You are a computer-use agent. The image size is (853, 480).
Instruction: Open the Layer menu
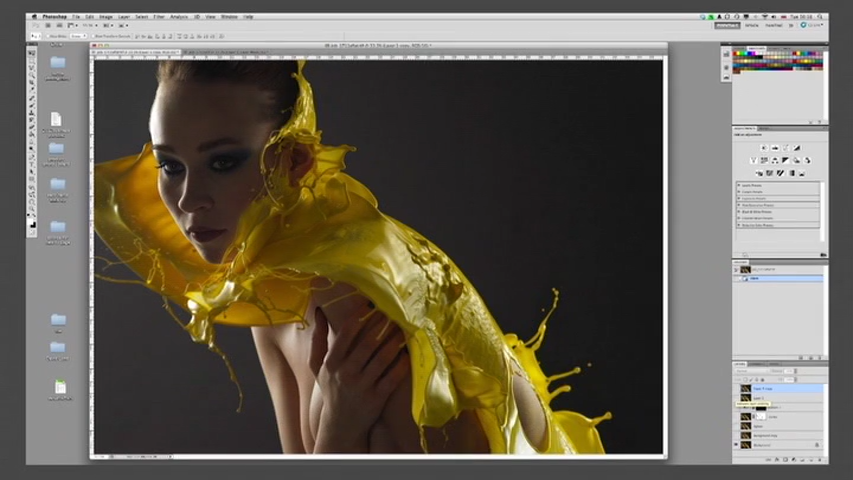124,17
